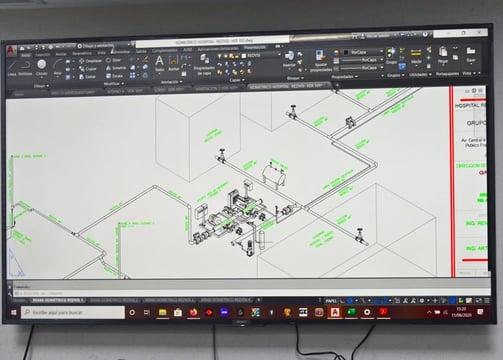The image size is (503, 360).
Task: Click the Copiar tool
Action: point(88,69)
